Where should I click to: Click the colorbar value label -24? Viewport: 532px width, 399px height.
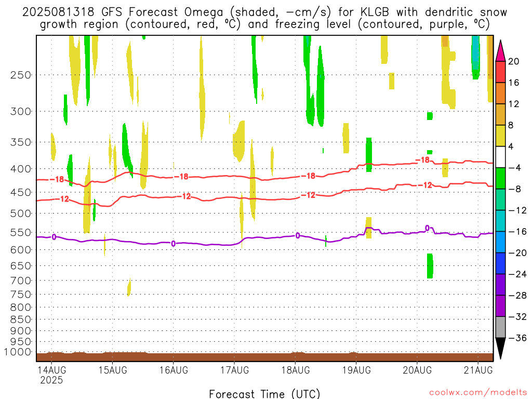(x=517, y=274)
